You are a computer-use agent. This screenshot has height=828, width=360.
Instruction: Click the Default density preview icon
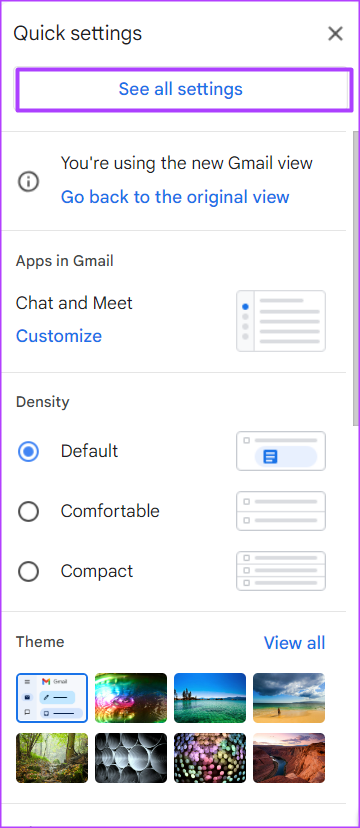coord(281,451)
